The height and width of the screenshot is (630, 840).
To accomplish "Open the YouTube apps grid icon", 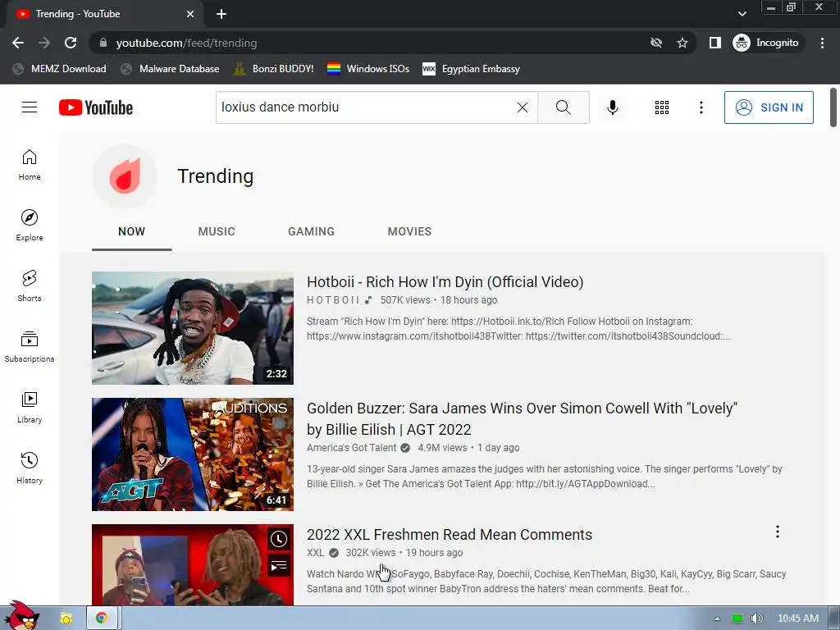I will coord(662,107).
